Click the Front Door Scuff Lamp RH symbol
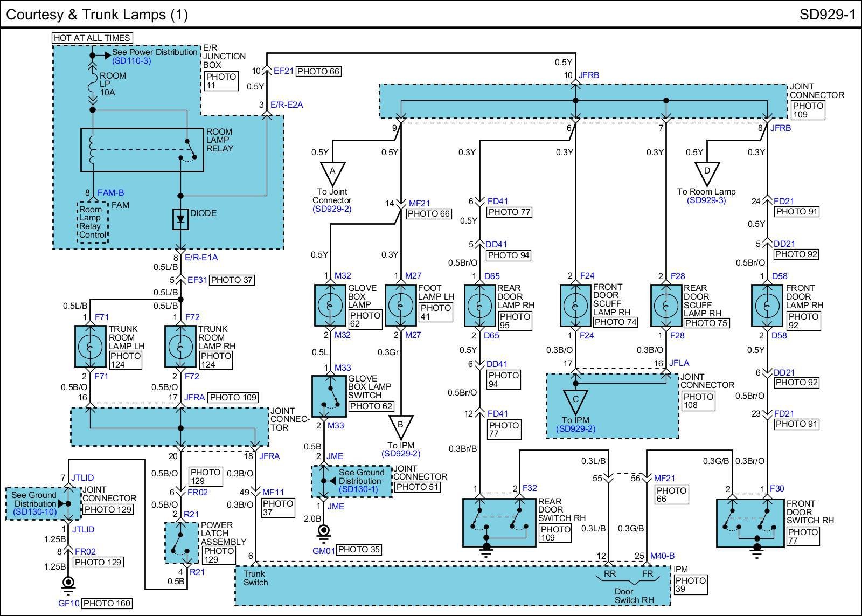This screenshot has width=862, height=616. pyautogui.click(x=575, y=305)
